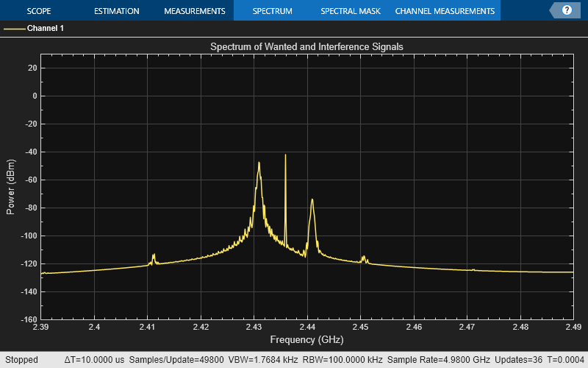
Task: Click the RBW=100.0000 kHz status entry
Action: [343, 360]
